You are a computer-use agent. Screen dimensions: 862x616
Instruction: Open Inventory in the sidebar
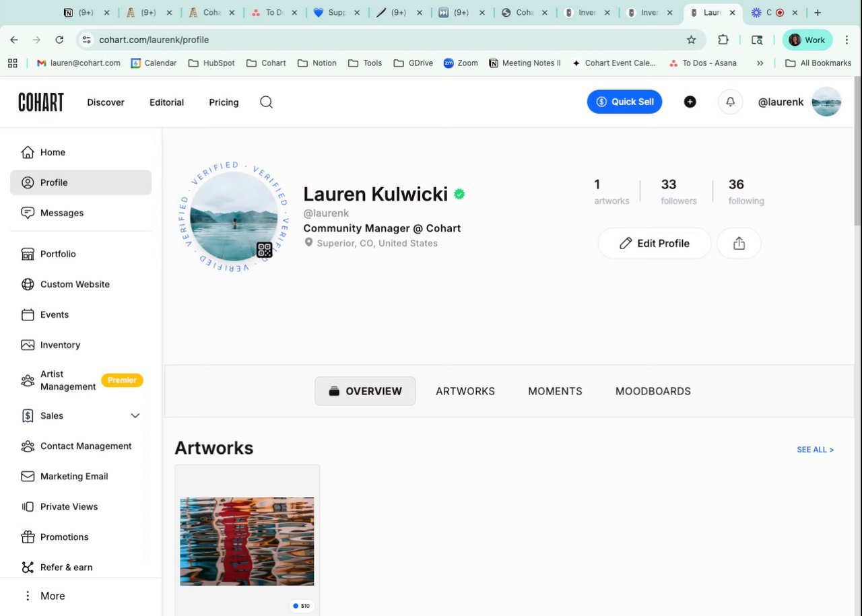coord(81,345)
